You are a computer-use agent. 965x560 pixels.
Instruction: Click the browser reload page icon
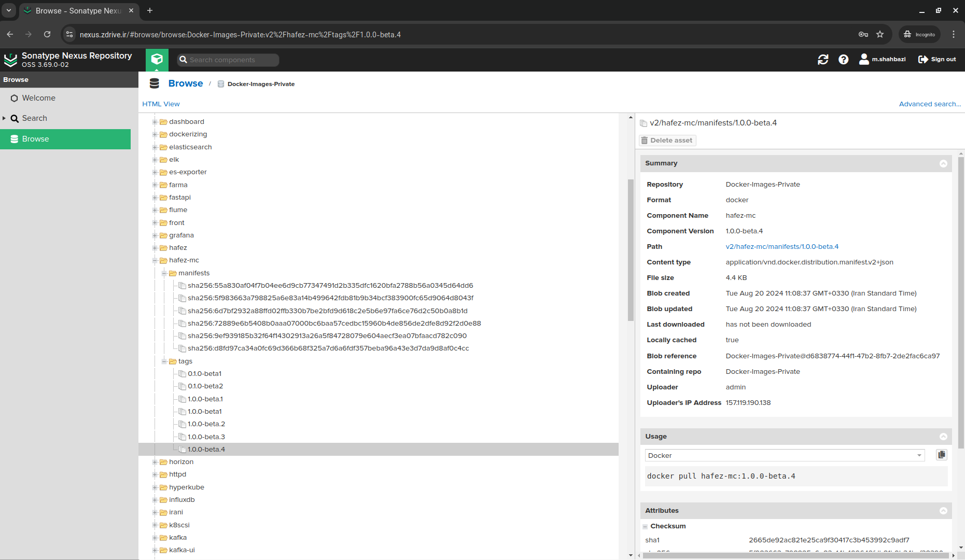click(x=47, y=34)
